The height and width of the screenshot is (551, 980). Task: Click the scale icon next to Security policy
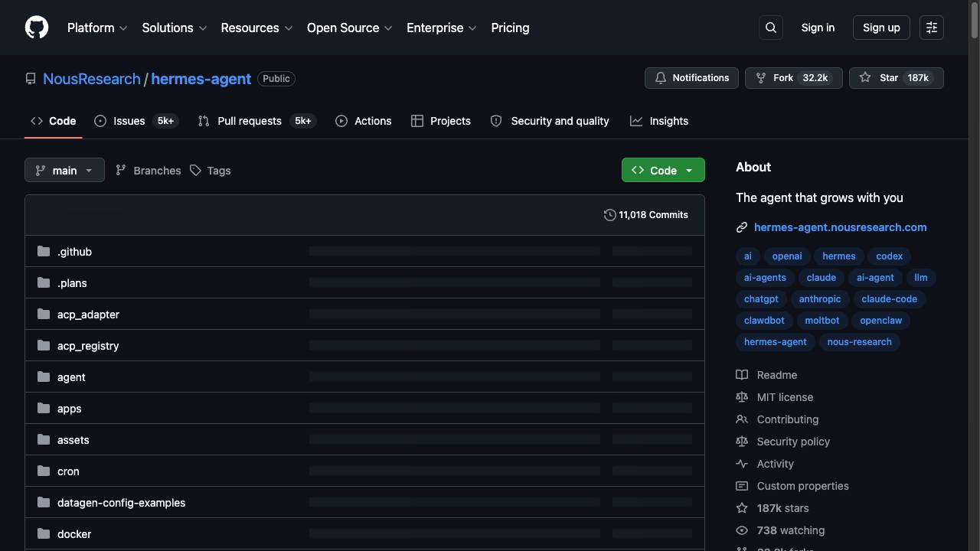tap(742, 442)
